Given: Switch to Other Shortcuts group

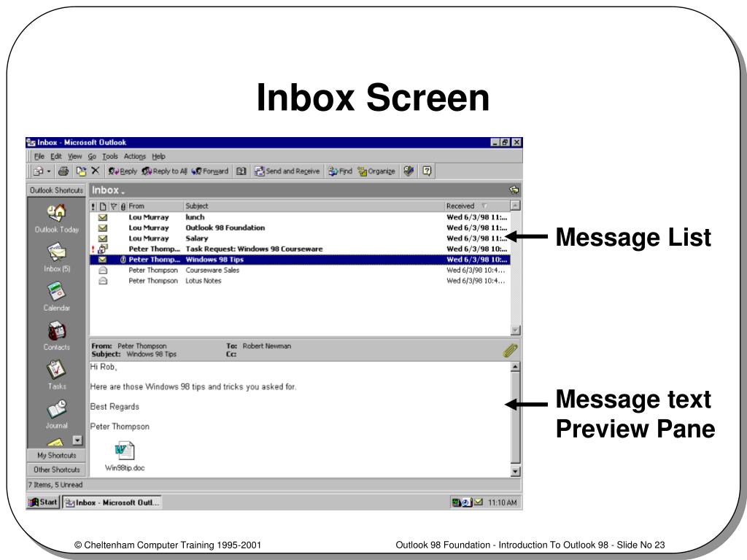Looking at the screenshot, I should pos(56,470).
